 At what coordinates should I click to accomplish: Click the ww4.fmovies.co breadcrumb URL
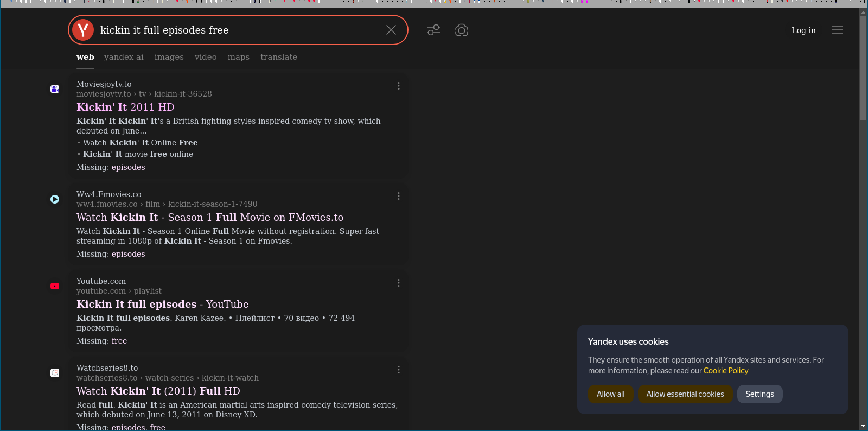pyautogui.click(x=167, y=204)
